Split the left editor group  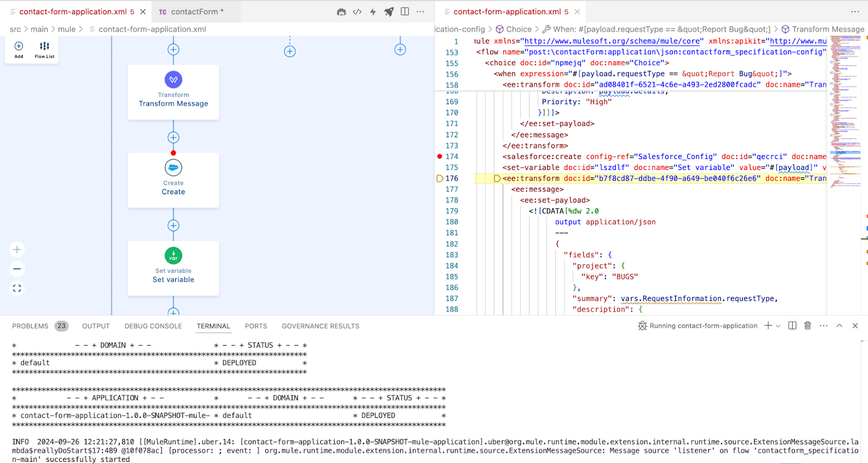coord(405,12)
